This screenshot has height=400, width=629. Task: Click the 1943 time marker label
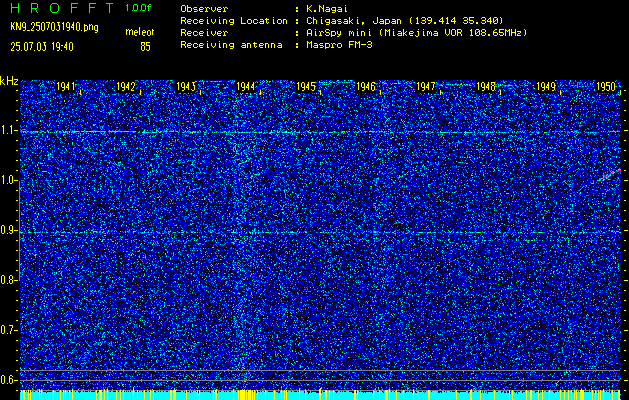pos(186,87)
